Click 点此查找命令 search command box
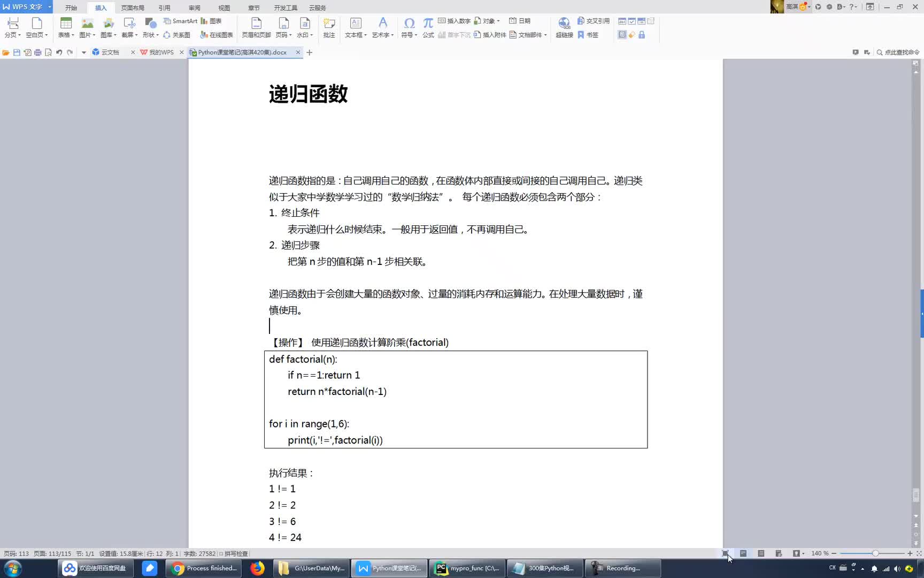The image size is (924, 578). [x=898, y=52]
